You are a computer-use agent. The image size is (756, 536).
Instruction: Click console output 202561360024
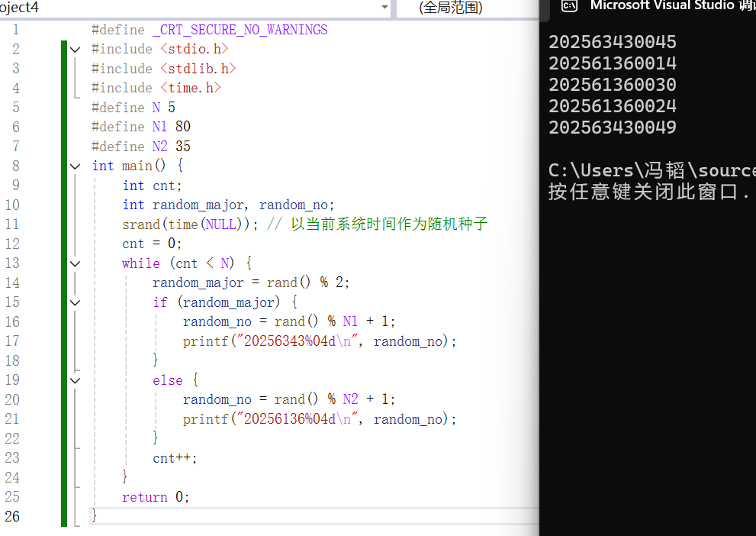(x=613, y=105)
